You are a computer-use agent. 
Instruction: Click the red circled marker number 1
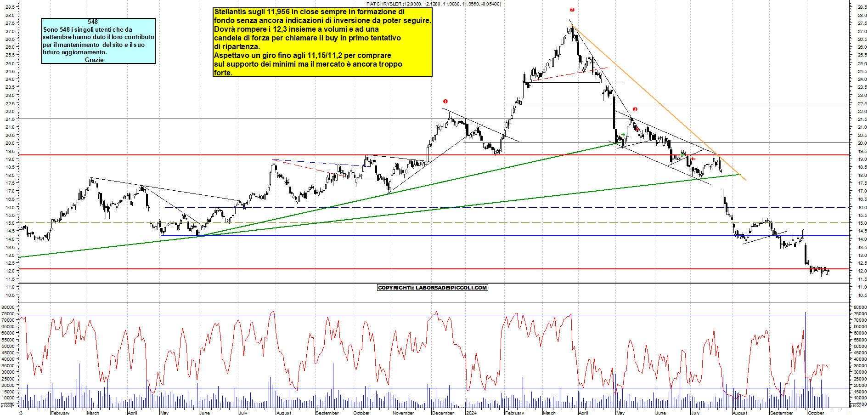tap(445, 102)
